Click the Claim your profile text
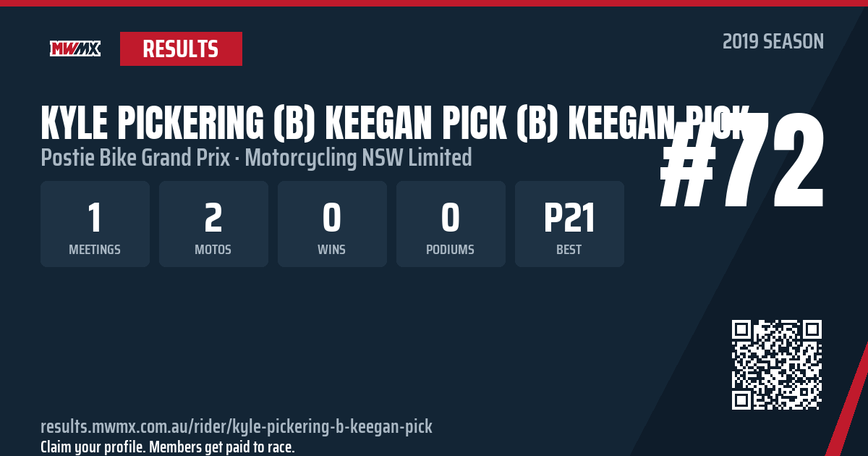The width and height of the screenshot is (868, 456). (167, 447)
